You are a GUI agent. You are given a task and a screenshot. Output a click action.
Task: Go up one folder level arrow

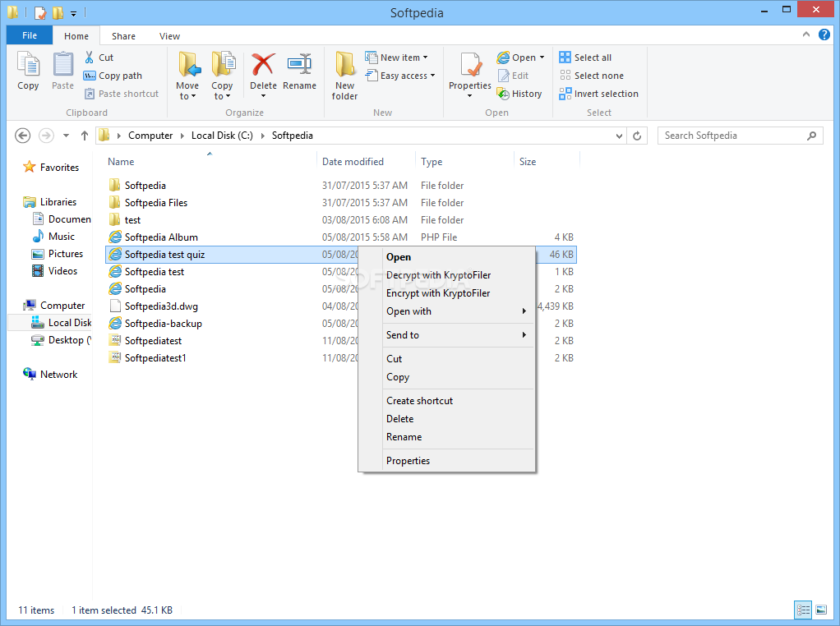point(84,136)
